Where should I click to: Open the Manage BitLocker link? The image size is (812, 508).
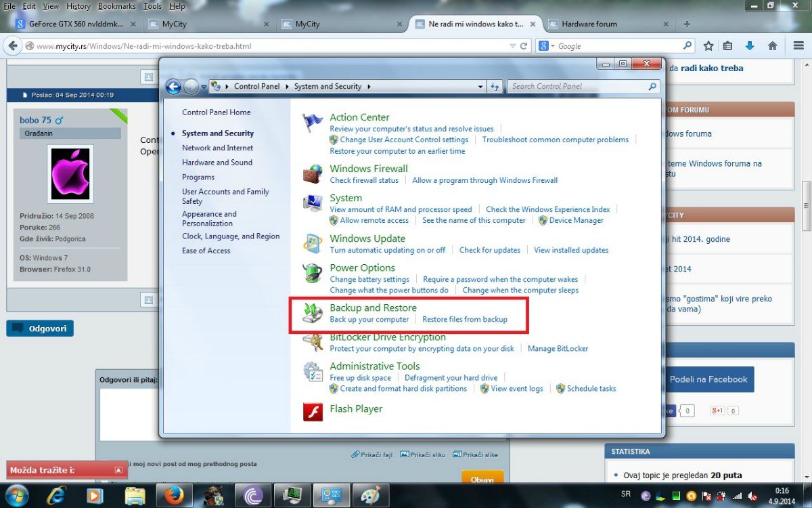558,349
